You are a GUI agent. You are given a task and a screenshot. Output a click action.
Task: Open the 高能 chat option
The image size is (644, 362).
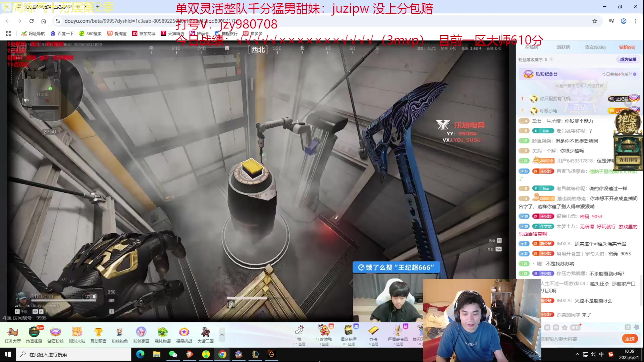(x=576, y=327)
